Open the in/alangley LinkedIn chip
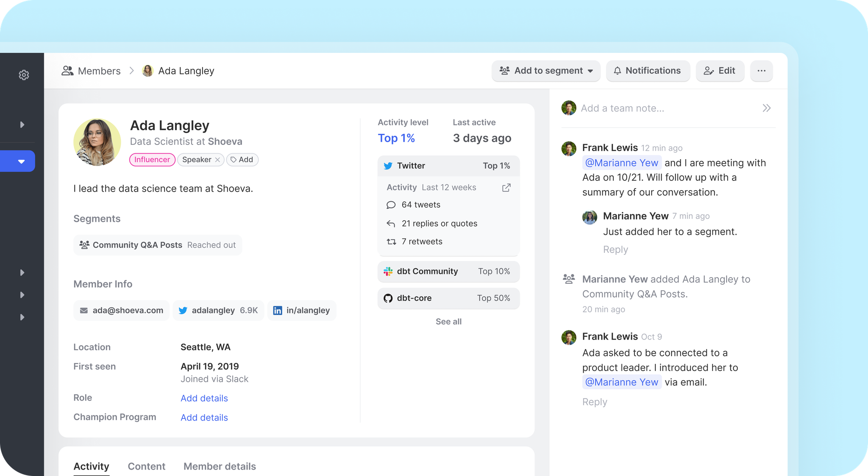 (x=301, y=310)
